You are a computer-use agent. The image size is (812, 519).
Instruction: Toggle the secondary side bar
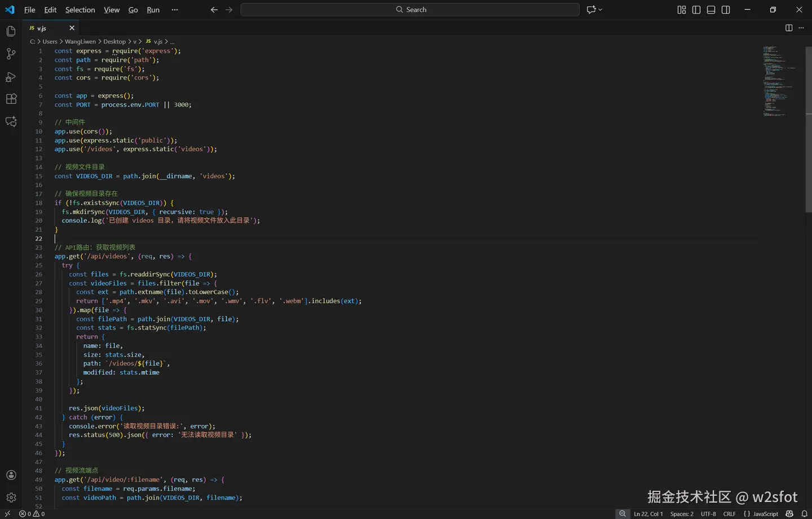click(x=726, y=10)
